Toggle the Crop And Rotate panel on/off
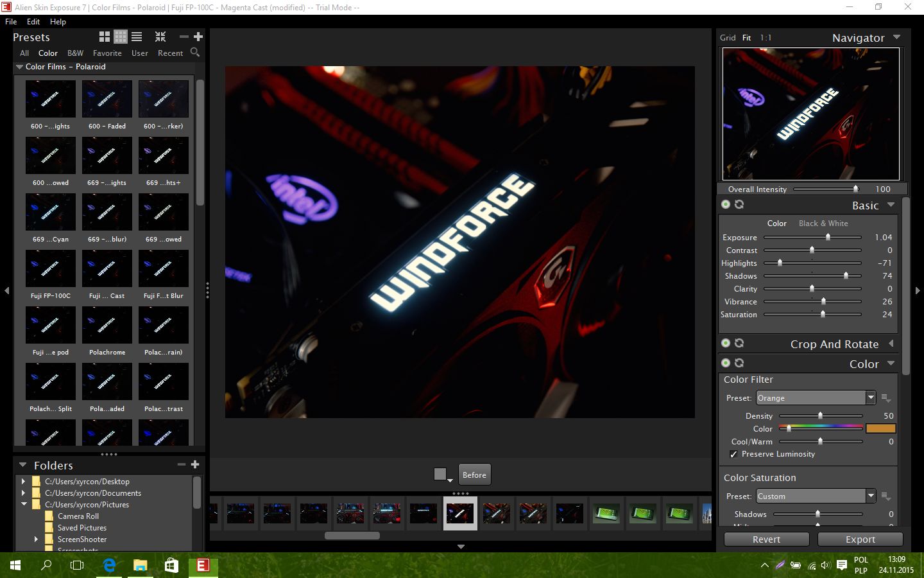Screen dimensions: 924x578 click(726, 343)
